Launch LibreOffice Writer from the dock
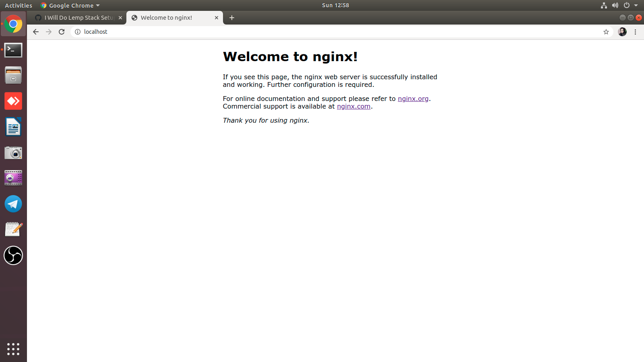The image size is (644, 362). (13, 127)
